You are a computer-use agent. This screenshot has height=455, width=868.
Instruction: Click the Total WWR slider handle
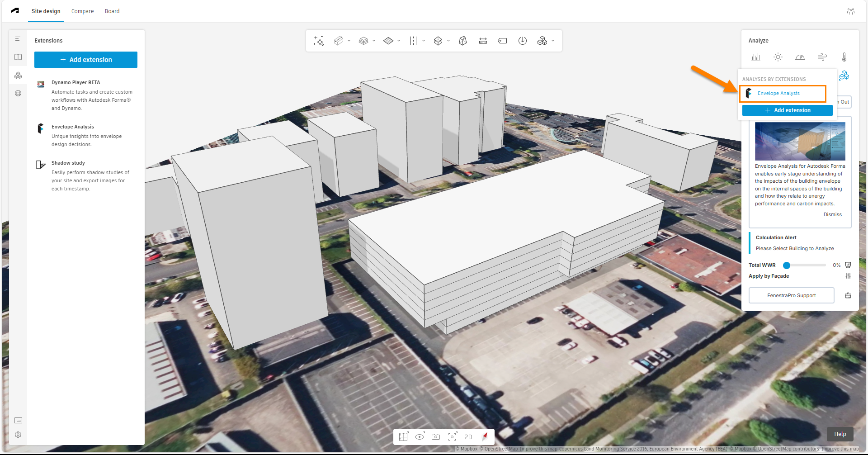[787, 265]
